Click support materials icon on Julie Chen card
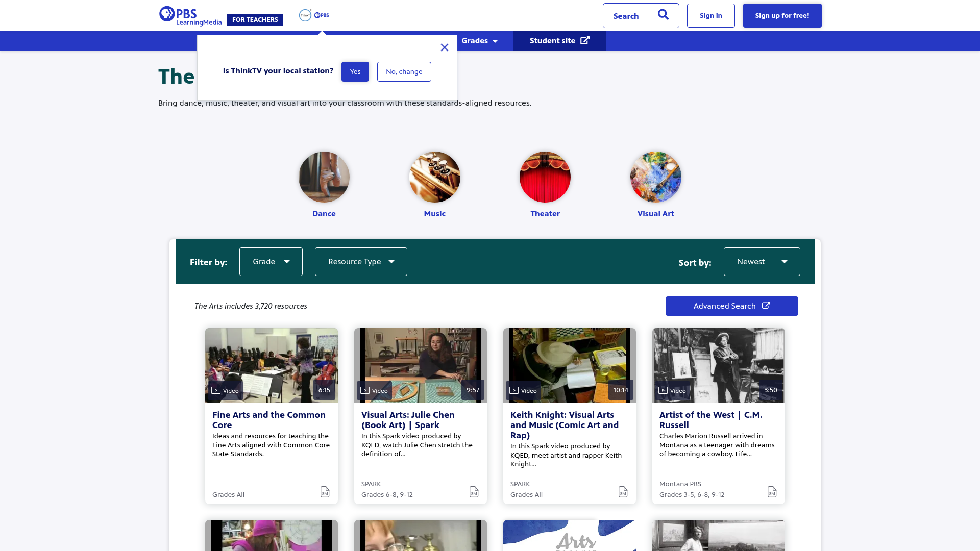This screenshot has height=551, width=980. (474, 492)
